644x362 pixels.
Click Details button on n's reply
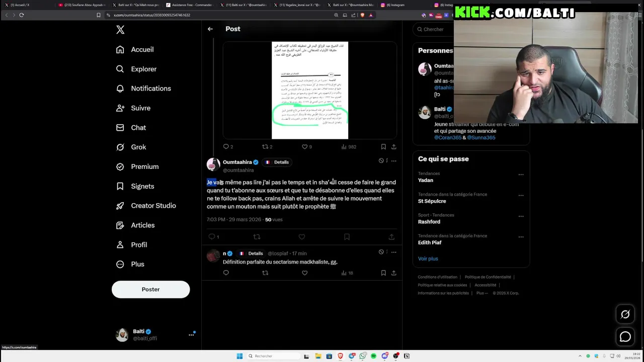[x=252, y=253]
